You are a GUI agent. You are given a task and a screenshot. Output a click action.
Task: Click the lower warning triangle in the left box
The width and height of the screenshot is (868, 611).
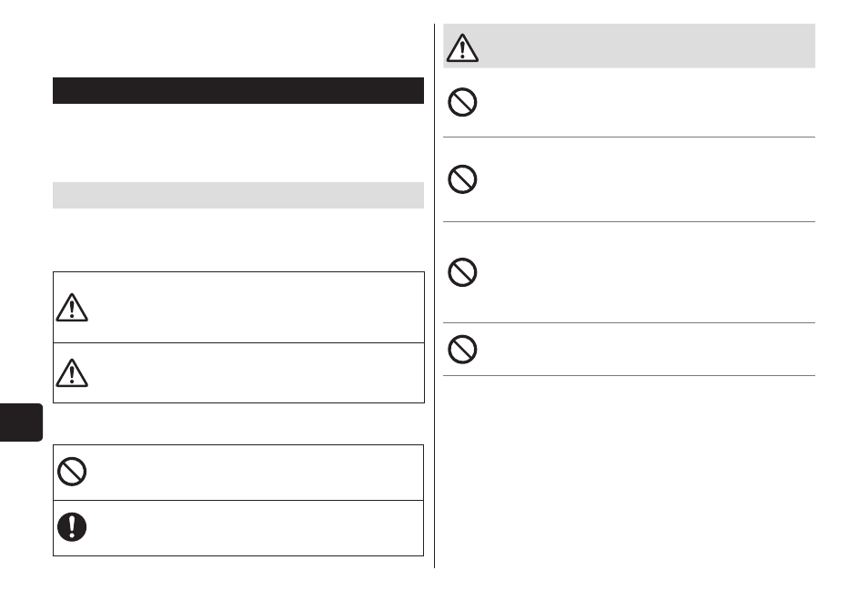coord(71,372)
